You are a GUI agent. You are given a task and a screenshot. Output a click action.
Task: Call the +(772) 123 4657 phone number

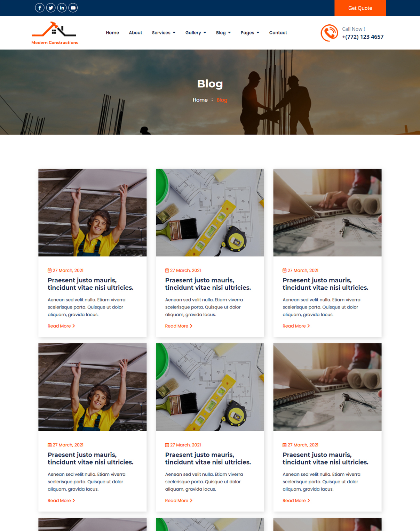(x=363, y=37)
